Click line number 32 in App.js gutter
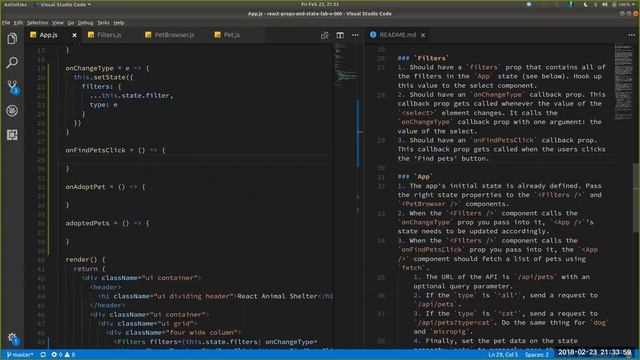Viewport: 640px width, 360px height. [x=41, y=187]
